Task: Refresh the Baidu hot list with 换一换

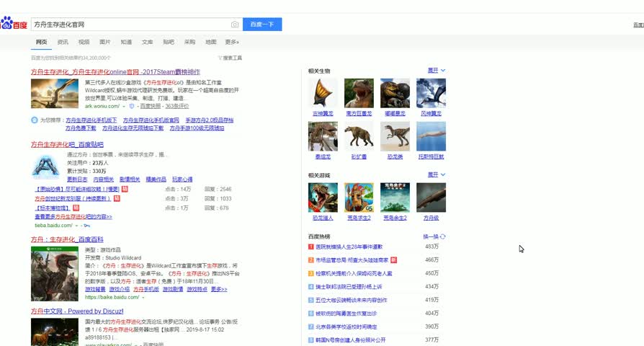Action: 434,236
